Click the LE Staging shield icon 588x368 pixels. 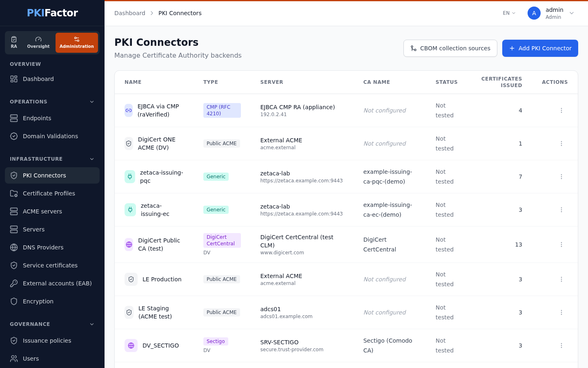[129, 312]
